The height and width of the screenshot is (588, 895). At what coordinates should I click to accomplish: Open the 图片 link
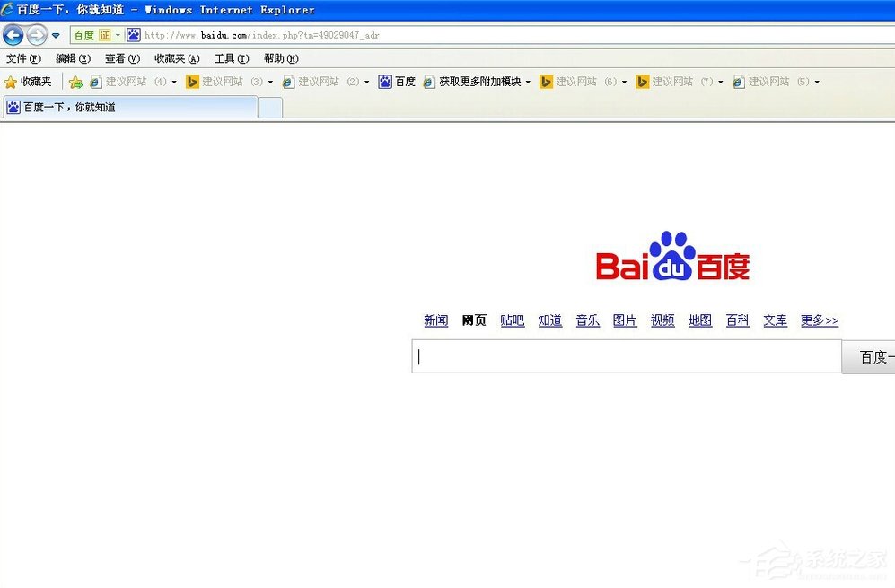point(625,320)
